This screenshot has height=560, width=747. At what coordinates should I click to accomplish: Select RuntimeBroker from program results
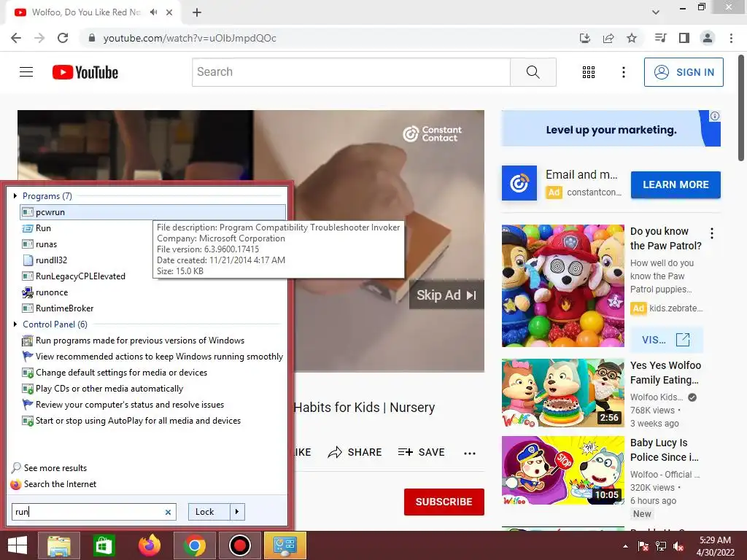click(64, 308)
